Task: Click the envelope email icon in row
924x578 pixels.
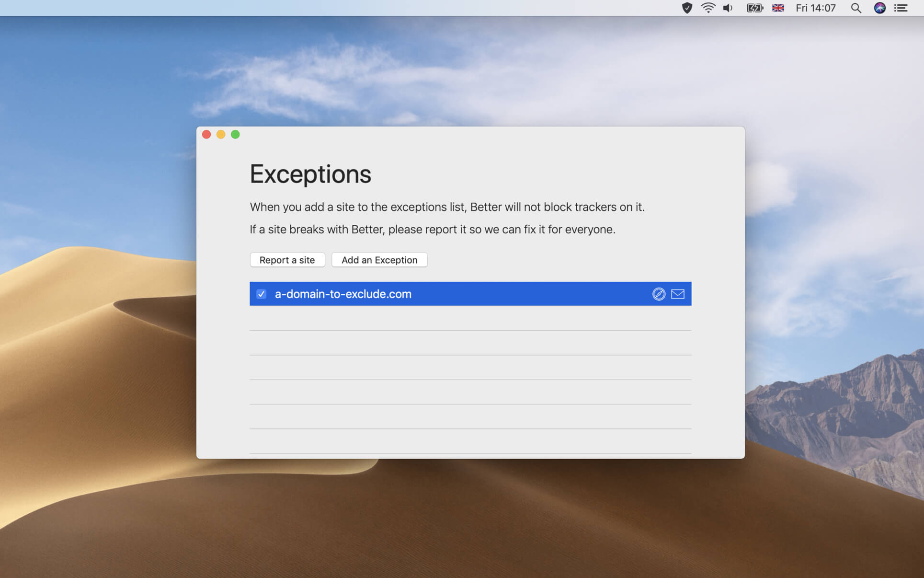Action: [x=677, y=294]
